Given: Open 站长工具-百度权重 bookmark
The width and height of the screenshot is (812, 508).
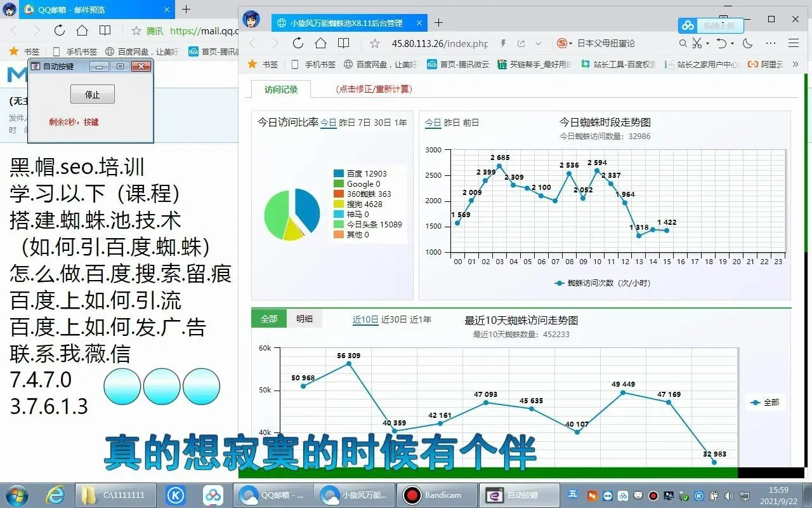Looking at the screenshot, I should click(619, 64).
